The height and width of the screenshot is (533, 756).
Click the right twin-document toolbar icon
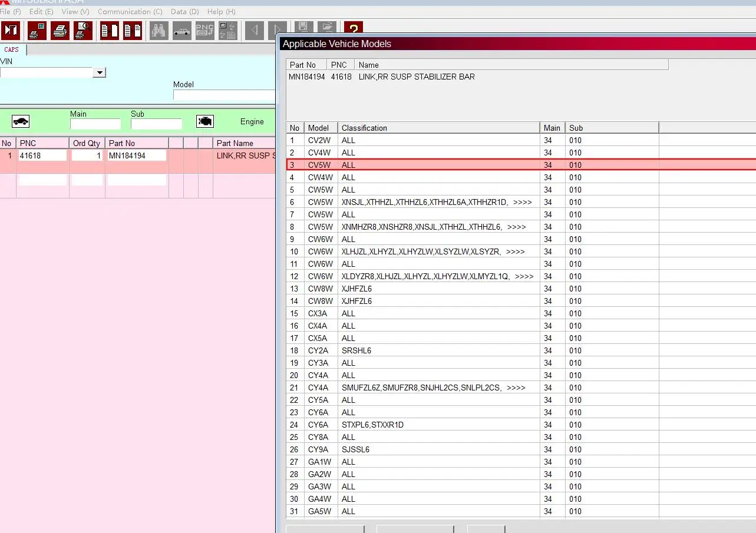pos(133,30)
